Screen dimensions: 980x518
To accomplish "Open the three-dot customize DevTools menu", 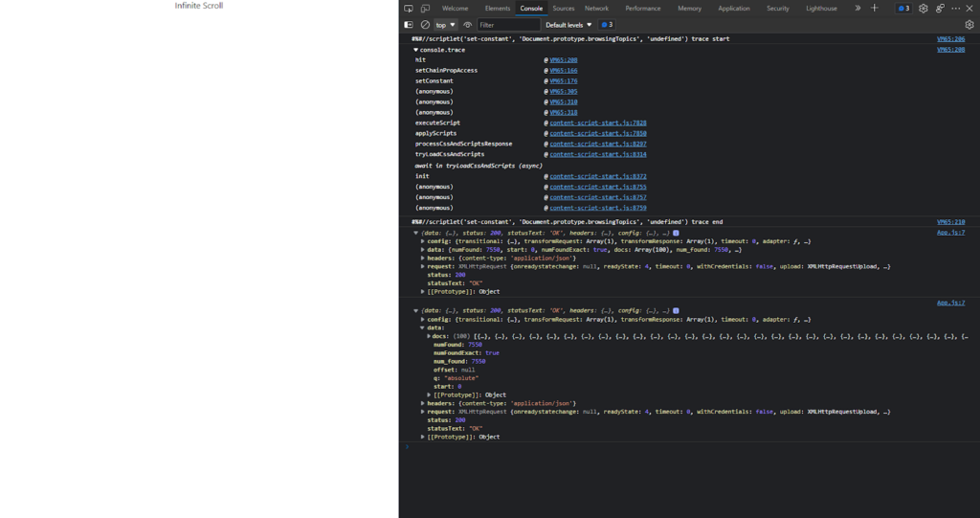I will click(956, 8).
